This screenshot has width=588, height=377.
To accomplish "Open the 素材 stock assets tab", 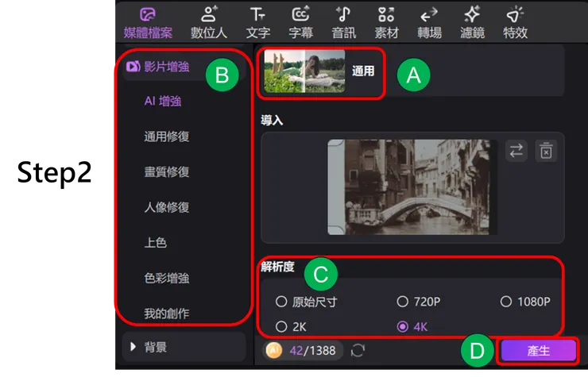I will (x=386, y=23).
